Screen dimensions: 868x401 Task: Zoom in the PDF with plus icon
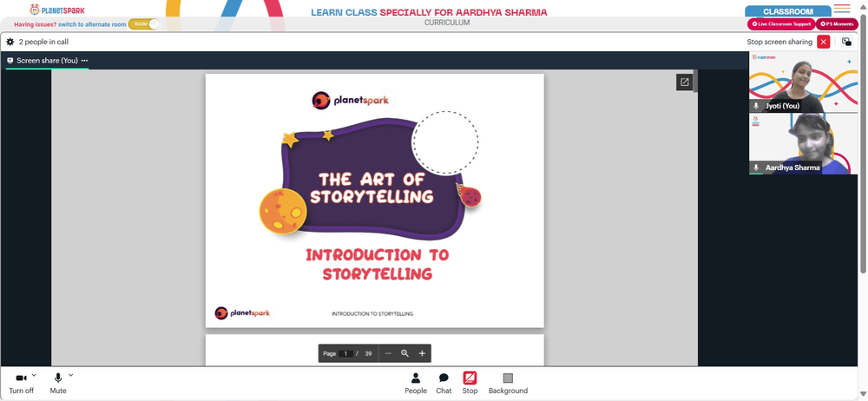[x=422, y=353]
